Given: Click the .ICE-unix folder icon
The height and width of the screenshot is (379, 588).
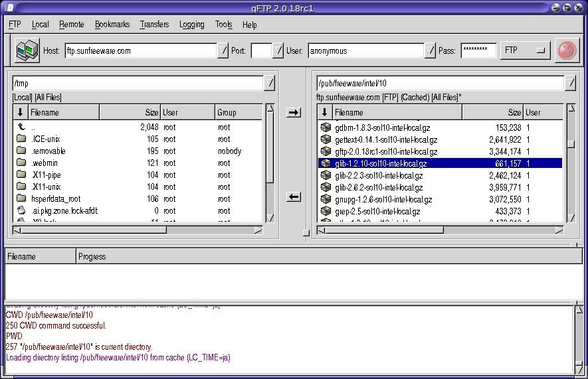Looking at the screenshot, I should [x=21, y=139].
